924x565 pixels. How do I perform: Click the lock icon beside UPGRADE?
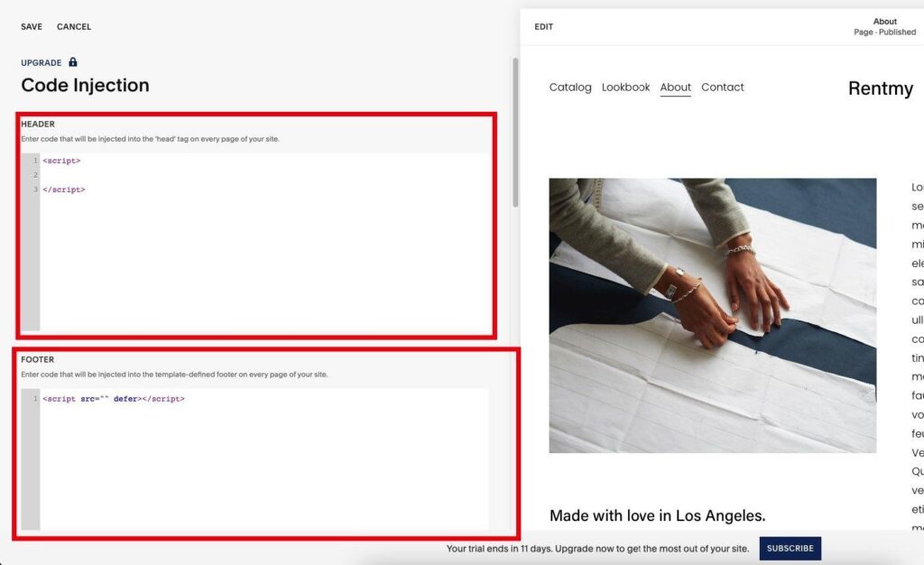click(72, 62)
